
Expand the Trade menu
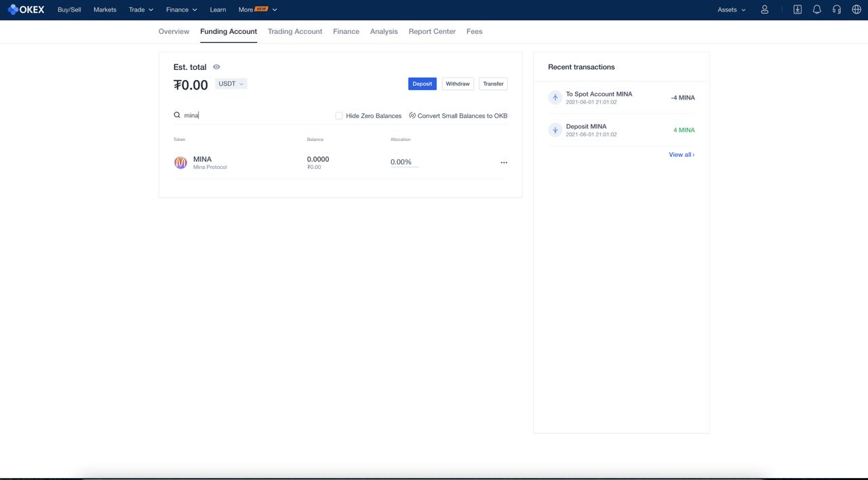click(141, 9)
